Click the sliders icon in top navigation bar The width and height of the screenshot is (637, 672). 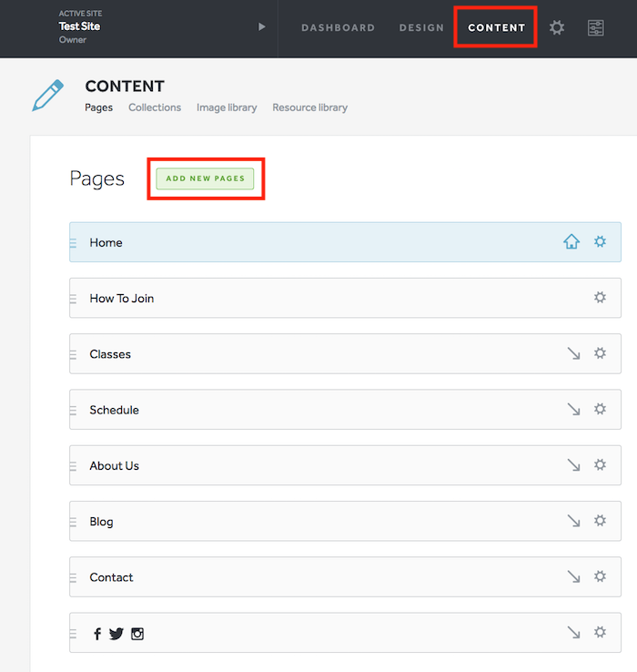595,27
